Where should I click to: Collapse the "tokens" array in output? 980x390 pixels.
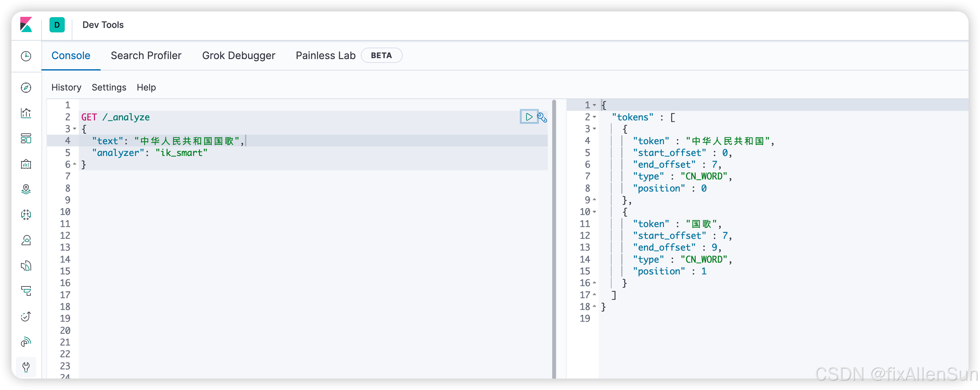[594, 117]
